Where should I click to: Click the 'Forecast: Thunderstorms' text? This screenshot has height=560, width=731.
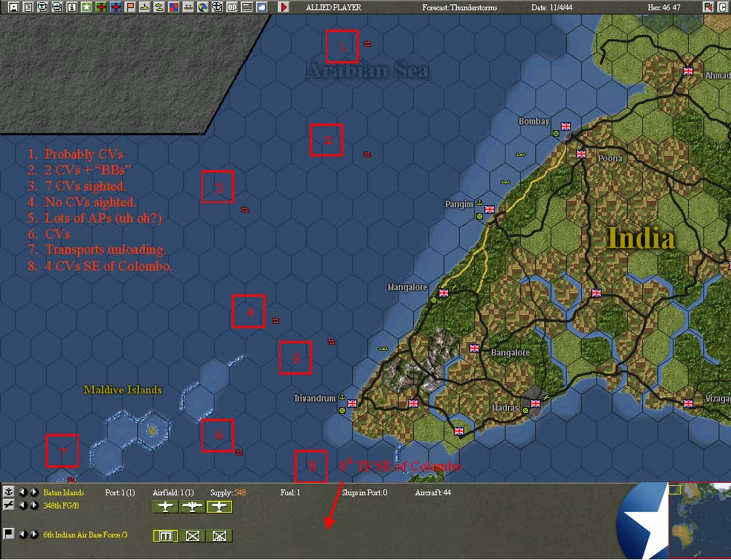tap(459, 7)
